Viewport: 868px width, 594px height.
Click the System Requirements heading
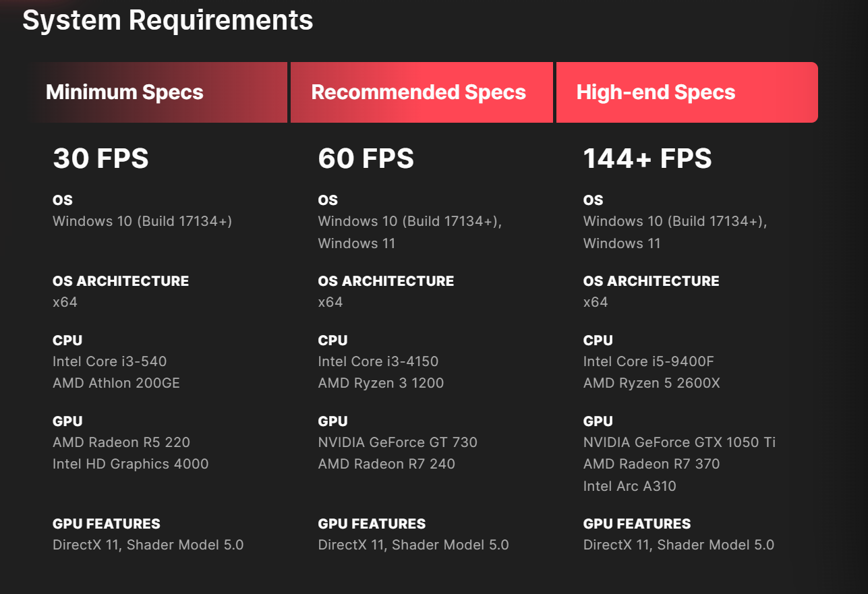click(168, 20)
